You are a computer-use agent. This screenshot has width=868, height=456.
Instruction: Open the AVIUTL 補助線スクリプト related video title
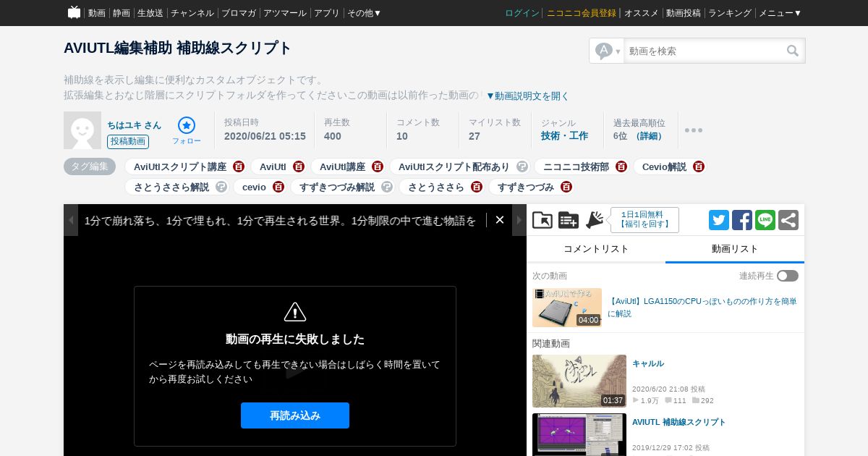(678, 422)
